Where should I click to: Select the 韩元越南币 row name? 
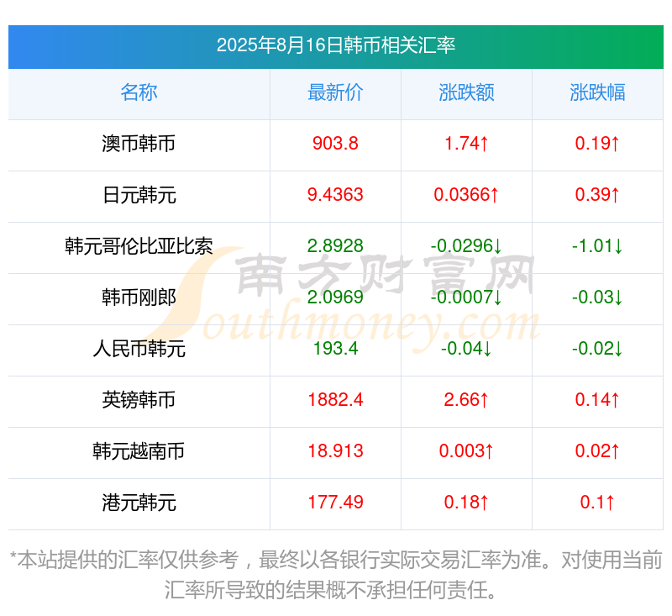(x=139, y=451)
